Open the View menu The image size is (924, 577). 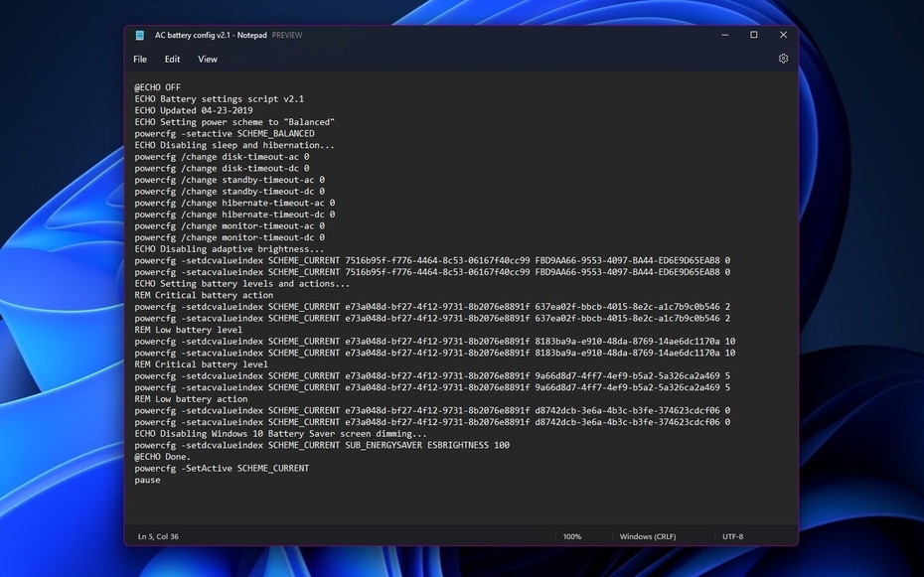coord(207,59)
